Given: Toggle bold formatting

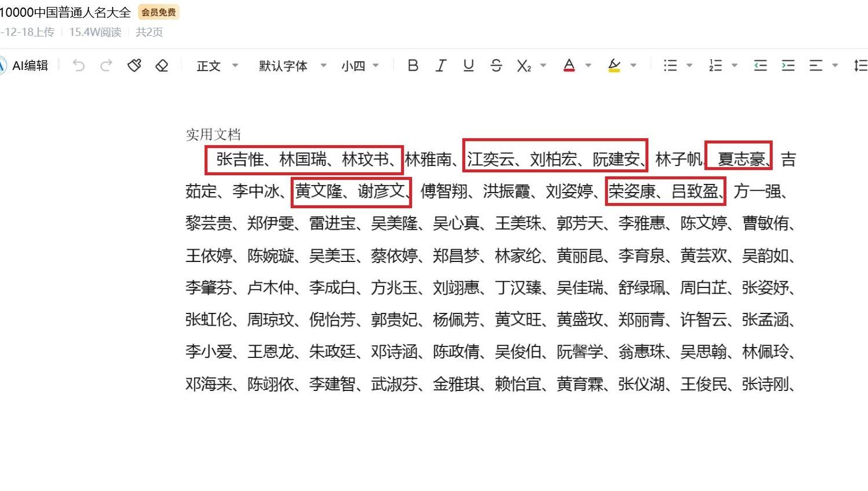Looking at the screenshot, I should pos(413,65).
